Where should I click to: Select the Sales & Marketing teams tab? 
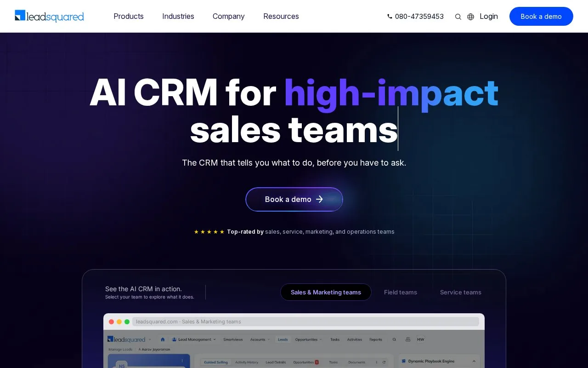(x=326, y=292)
